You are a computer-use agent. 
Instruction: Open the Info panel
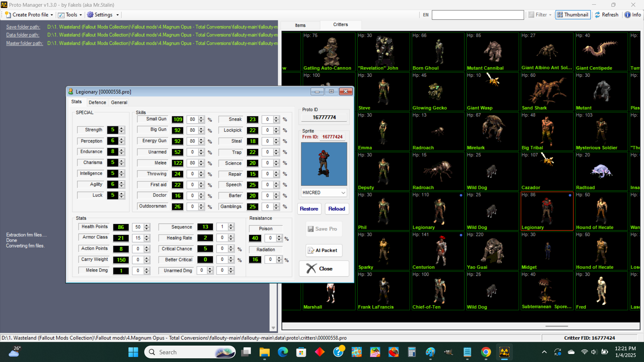click(x=633, y=15)
